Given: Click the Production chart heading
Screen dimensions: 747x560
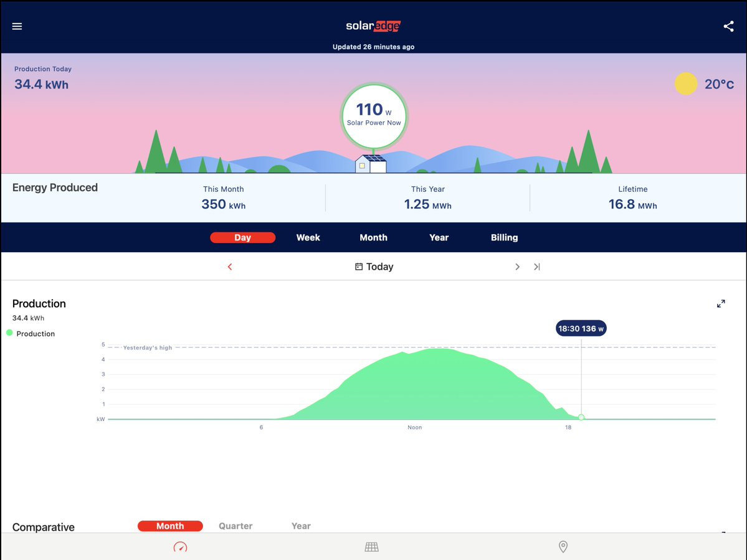Looking at the screenshot, I should 39,304.
